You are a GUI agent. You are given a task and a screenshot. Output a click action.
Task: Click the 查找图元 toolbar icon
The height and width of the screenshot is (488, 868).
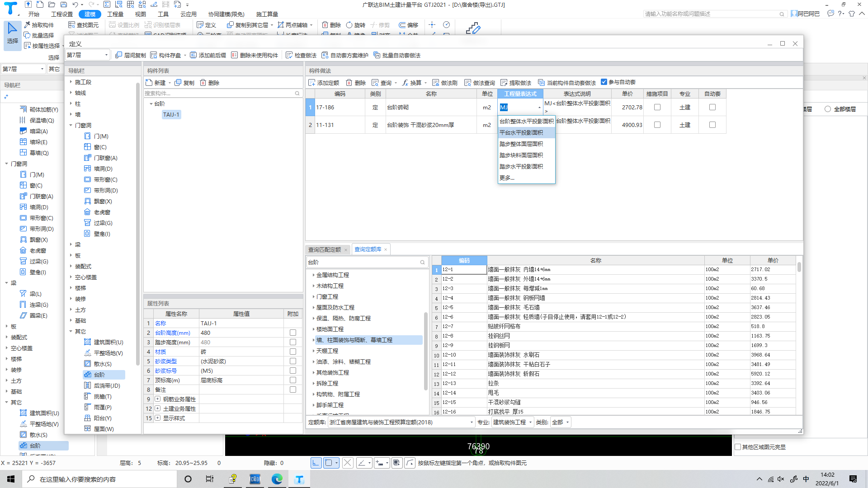click(x=71, y=25)
